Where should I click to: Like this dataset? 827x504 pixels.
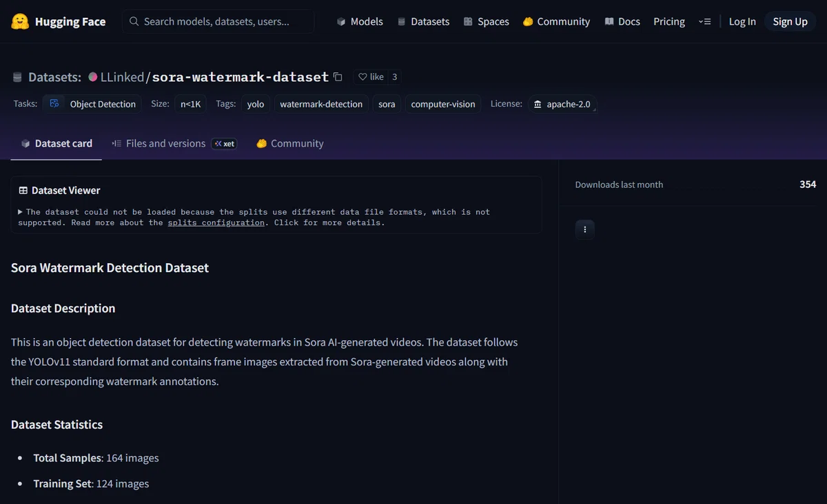371,77
